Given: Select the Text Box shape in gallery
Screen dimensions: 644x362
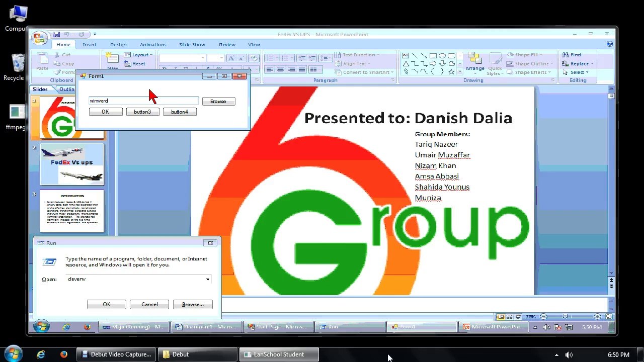Looking at the screenshot, I should pos(406,56).
